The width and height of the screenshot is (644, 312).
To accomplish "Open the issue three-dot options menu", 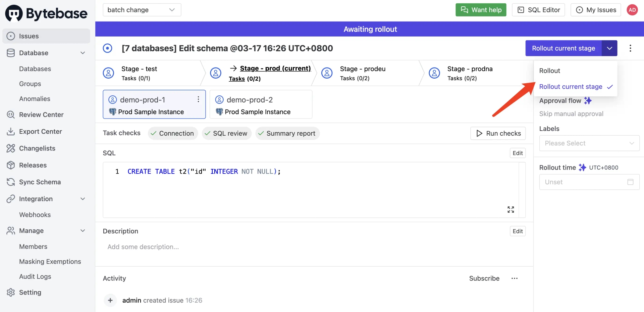I will [x=630, y=48].
